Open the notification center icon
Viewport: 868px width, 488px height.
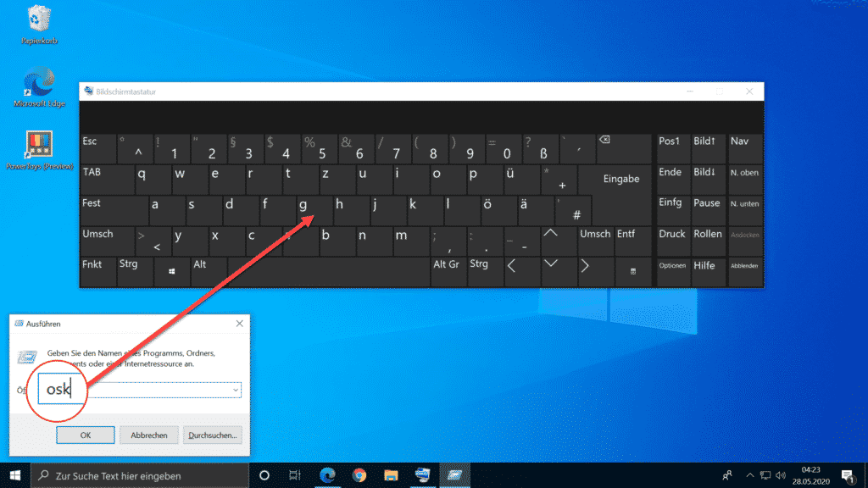[x=848, y=475]
